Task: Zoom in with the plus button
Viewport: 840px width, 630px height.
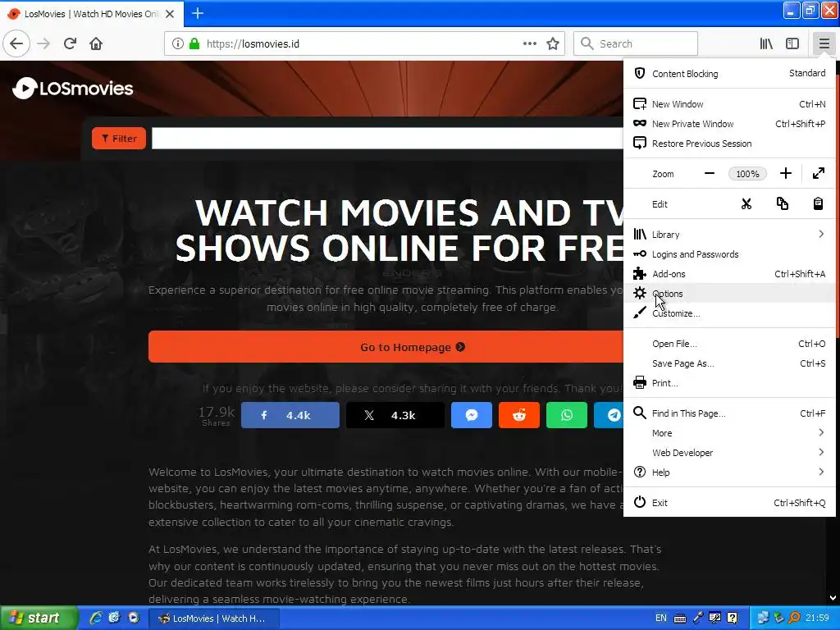Action: click(x=785, y=173)
